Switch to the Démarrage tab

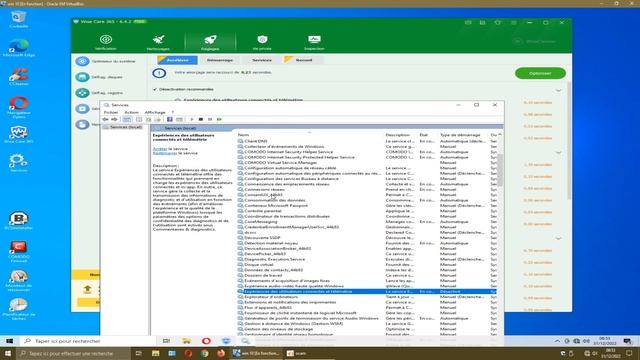coord(220,60)
